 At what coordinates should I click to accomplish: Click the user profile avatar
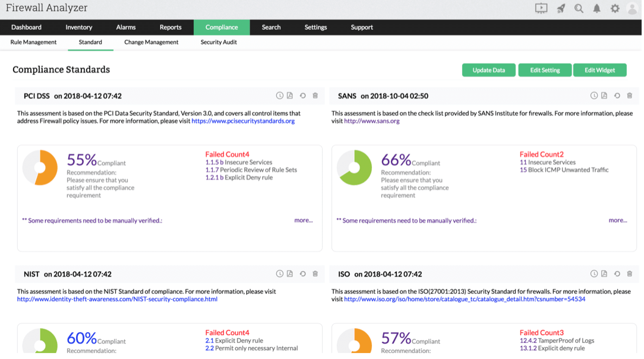pyautogui.click(x=632, y=8)
